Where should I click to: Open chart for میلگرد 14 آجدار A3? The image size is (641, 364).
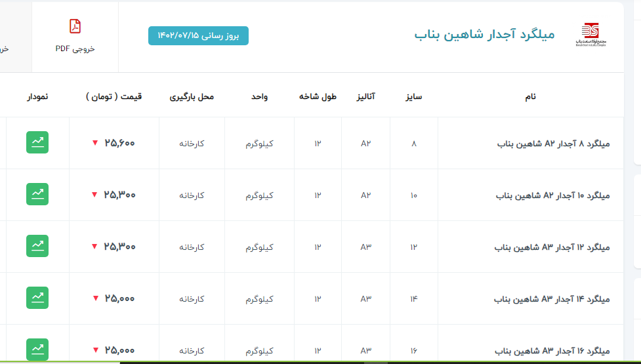coord(37,298)
